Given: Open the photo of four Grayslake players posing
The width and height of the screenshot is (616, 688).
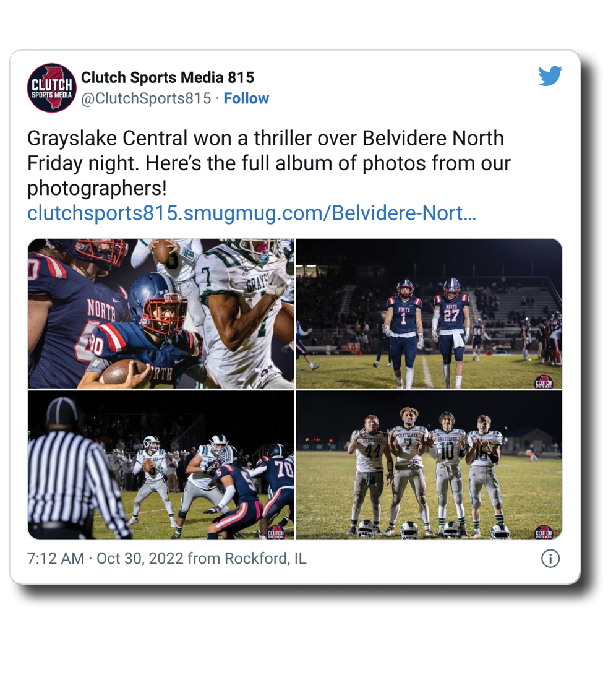Looking at the screenshot, I should point(429,465).
